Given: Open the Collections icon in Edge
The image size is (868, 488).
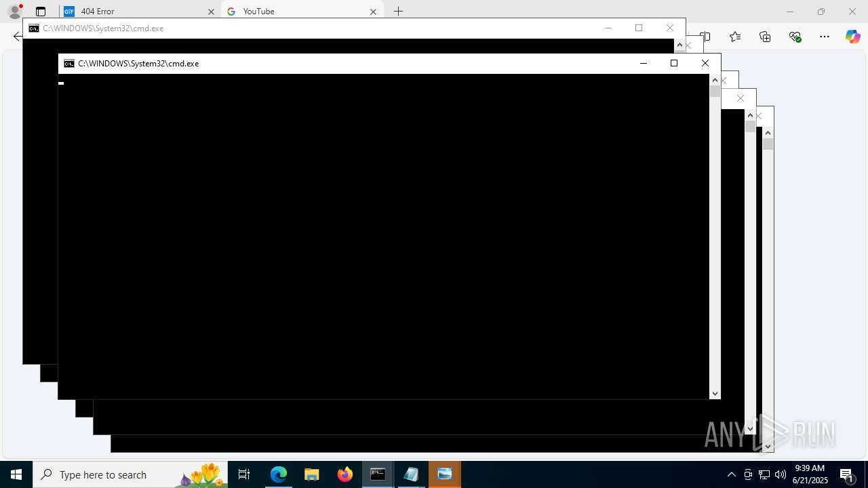Looking at the screenshot, I should (765, 37).
